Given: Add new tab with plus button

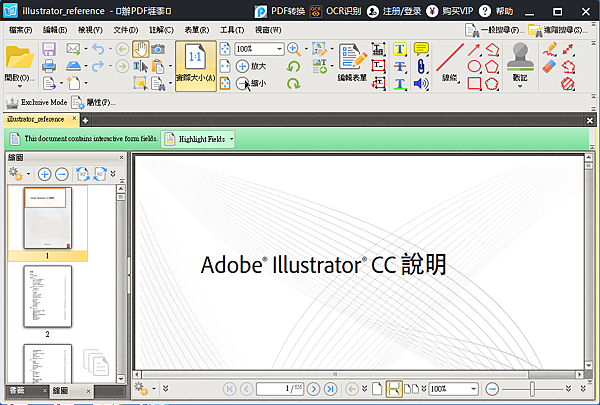Looking at the screenshot, I should tap(85, 121).
